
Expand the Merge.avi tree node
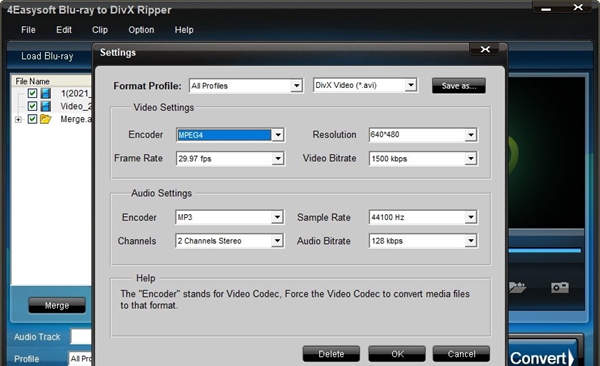click(18, 120)
